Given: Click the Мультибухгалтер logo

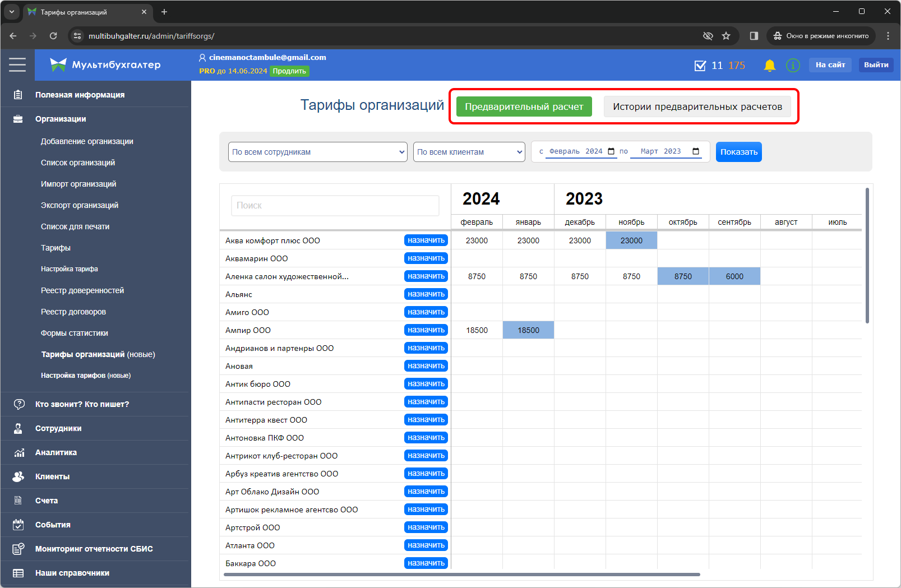Looking at the screenshot, I should [105, 65].
